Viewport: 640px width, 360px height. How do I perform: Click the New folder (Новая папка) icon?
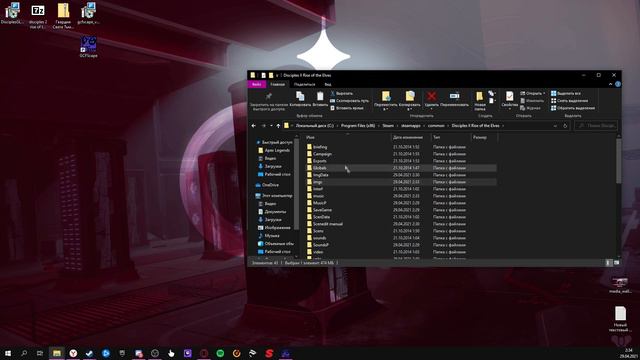pyautogui.click(x=480, y=96)
